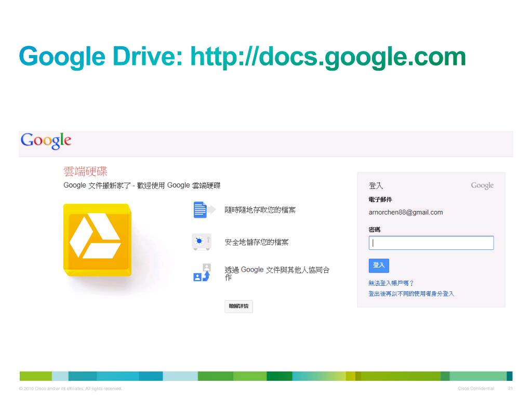Open the 無法登入帳戶嗎？ help link
Image resolution: width=532 pixels, height=399 pixels.
coord(391,283)
